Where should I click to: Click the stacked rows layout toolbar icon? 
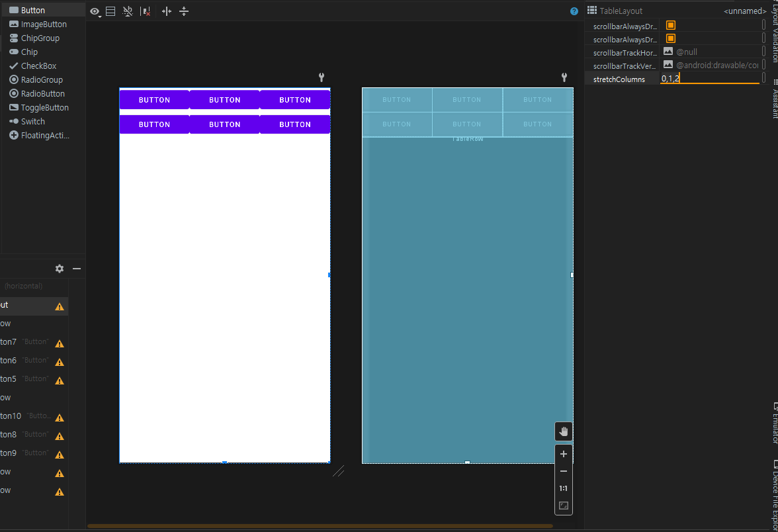point(110,11)
